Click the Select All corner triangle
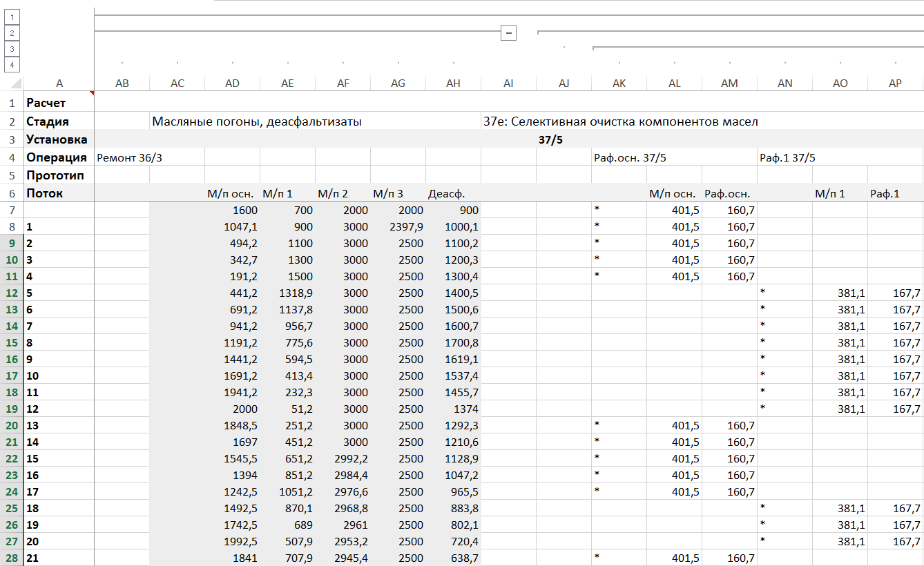Viewport: 924px width, 566px height. (17, 84)
